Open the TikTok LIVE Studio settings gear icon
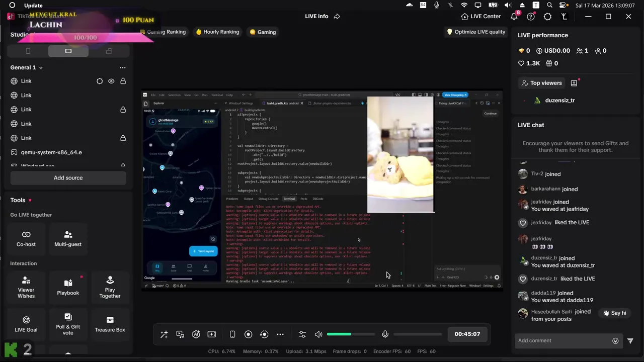Screen dimensions: 644x362 [548, 17]
